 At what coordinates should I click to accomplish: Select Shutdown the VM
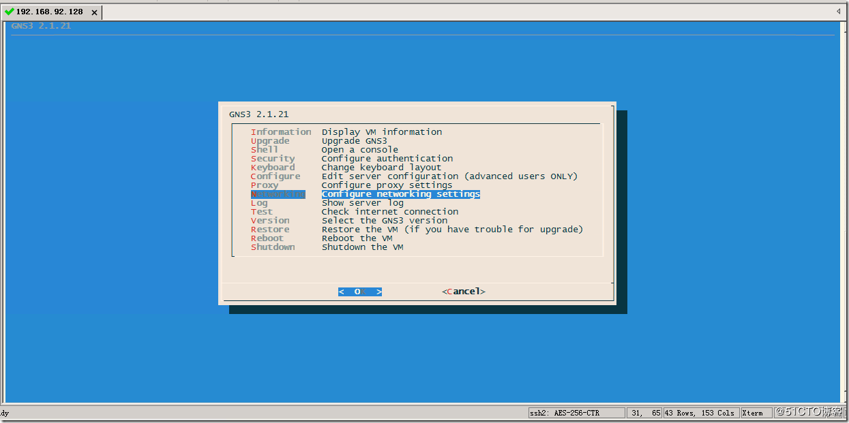point(273,247)
